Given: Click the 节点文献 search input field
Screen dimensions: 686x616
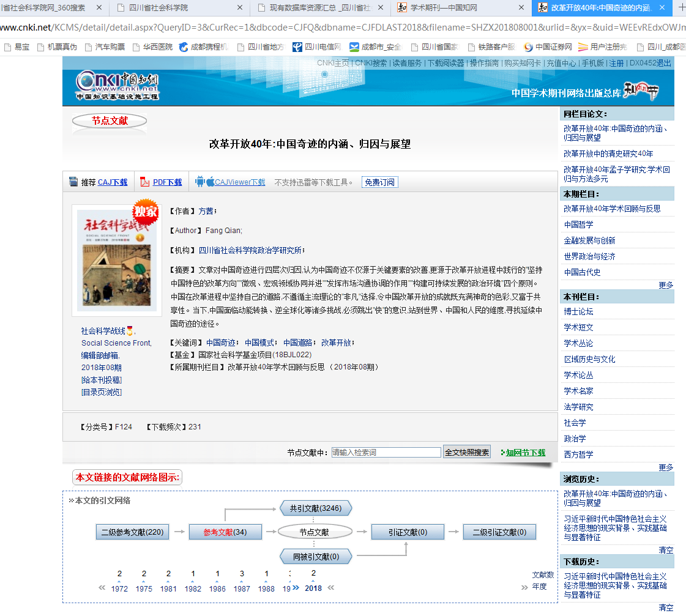Looking at the screenshot, I should 386,453.
